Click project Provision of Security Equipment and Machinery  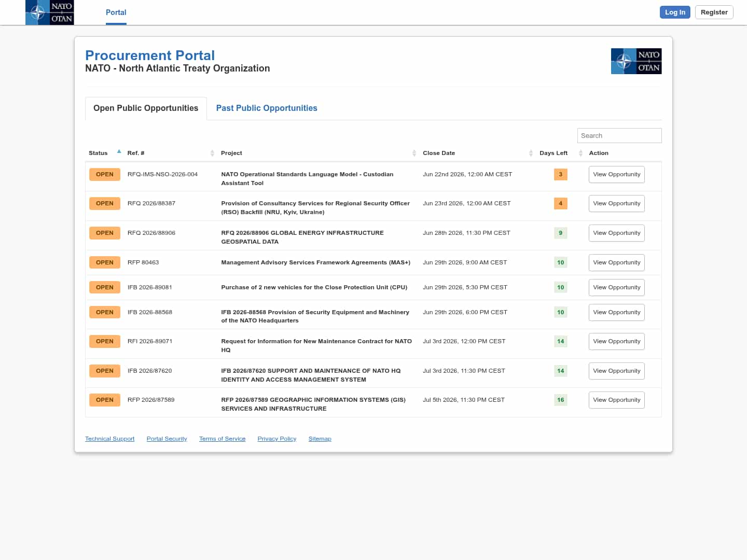(315, 317)
